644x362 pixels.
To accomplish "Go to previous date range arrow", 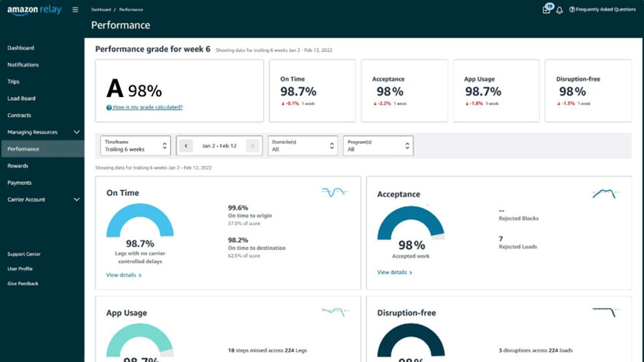I will tap(186, 146).
